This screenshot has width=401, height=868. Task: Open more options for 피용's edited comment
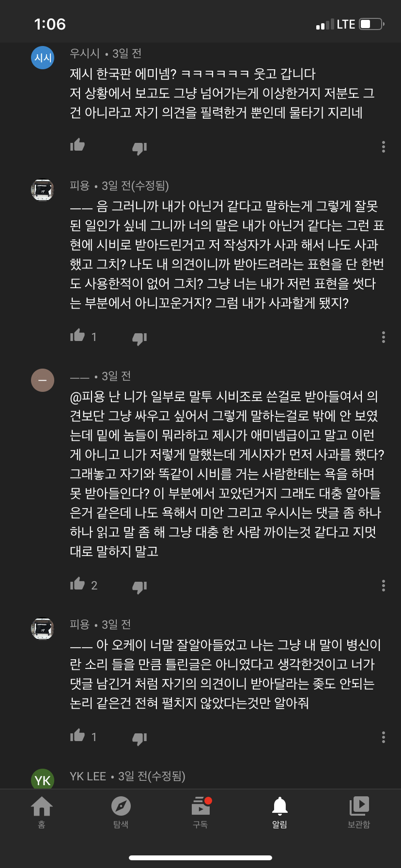click(x=384, y=337)
